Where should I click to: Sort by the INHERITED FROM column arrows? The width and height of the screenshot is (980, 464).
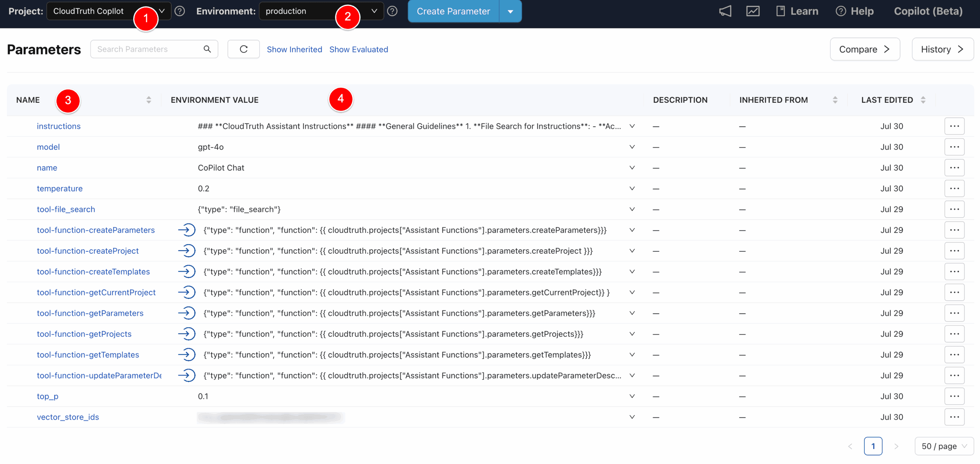click(x=835, y=100)
